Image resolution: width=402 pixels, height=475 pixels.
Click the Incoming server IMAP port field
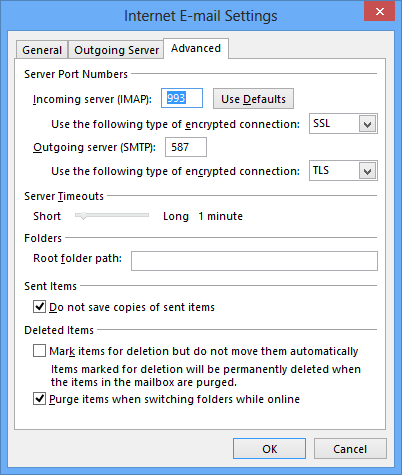(x=182, y=98)
